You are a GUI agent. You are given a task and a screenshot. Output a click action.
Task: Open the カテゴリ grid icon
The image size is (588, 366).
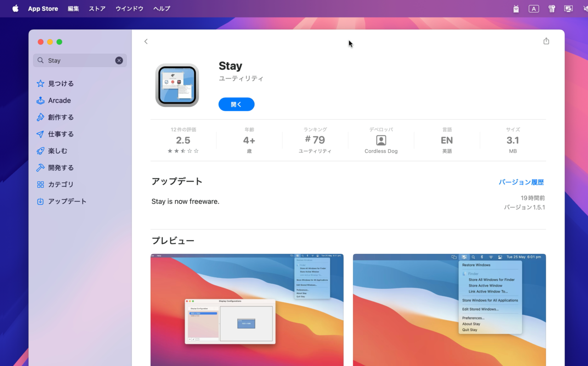[42, 184]
